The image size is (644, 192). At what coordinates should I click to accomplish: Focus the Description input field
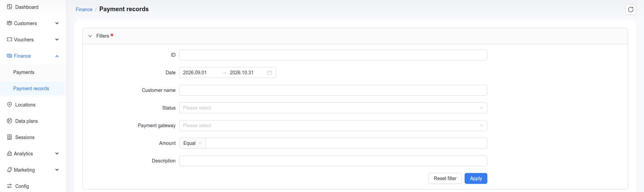pos(333,161)
